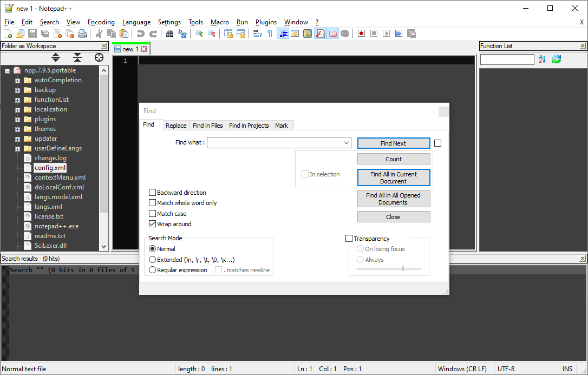This screenshot has height=375, width=588.
Task: Click the transparency slider handle
Action: point(403,268)
